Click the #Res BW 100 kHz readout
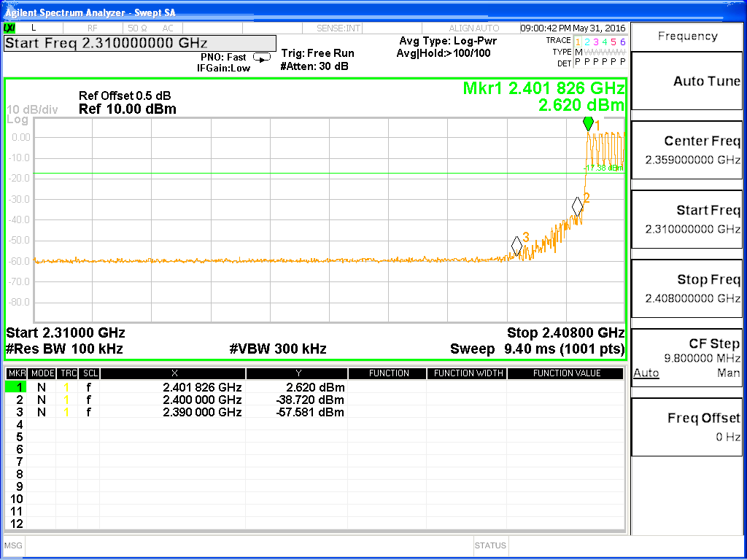The image size is (747, 560). click(x=64, y=349)
